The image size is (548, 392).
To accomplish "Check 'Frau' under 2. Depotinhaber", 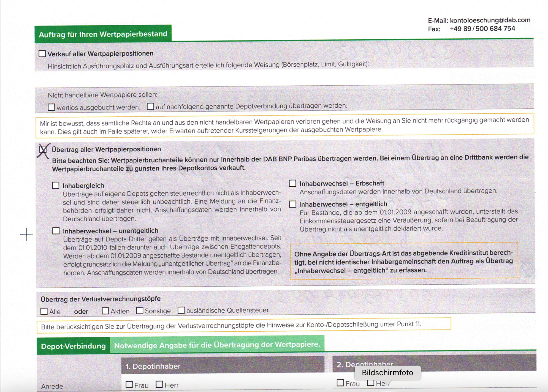I will 340,383.
